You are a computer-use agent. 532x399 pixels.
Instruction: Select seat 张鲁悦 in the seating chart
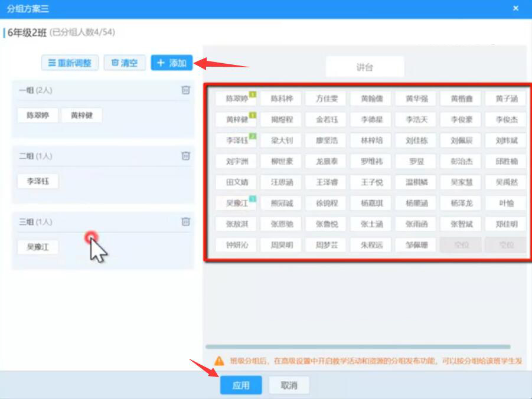327,224
